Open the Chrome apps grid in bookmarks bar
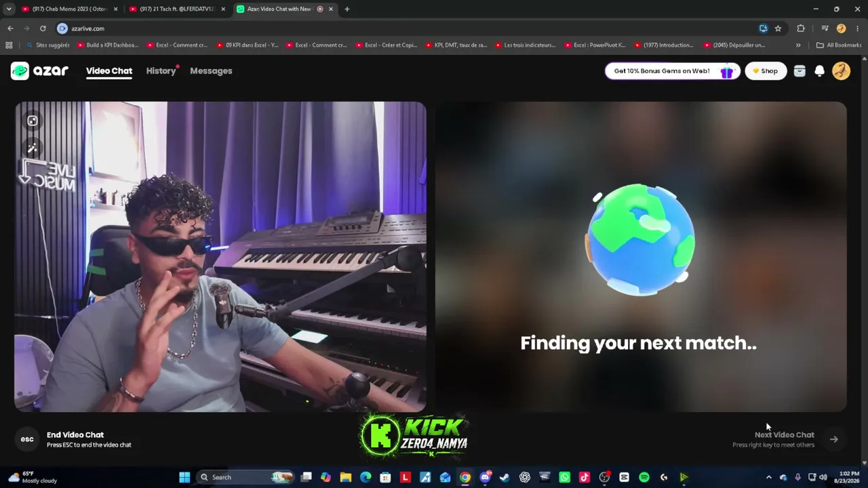Screen dimensions: 868x488 tap(9, 45)
